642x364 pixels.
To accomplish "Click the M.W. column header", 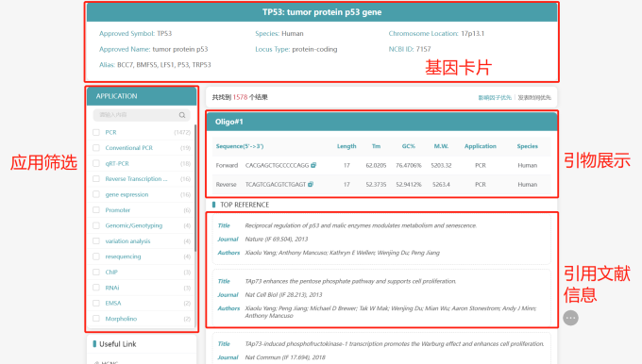I will [x=441, y=146].
